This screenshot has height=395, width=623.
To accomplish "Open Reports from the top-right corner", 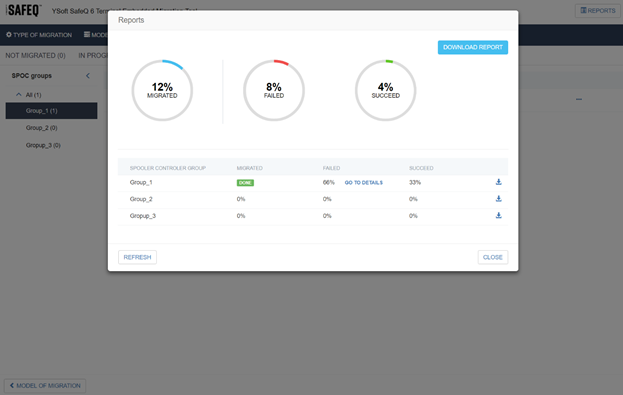I will coord(598,11).
